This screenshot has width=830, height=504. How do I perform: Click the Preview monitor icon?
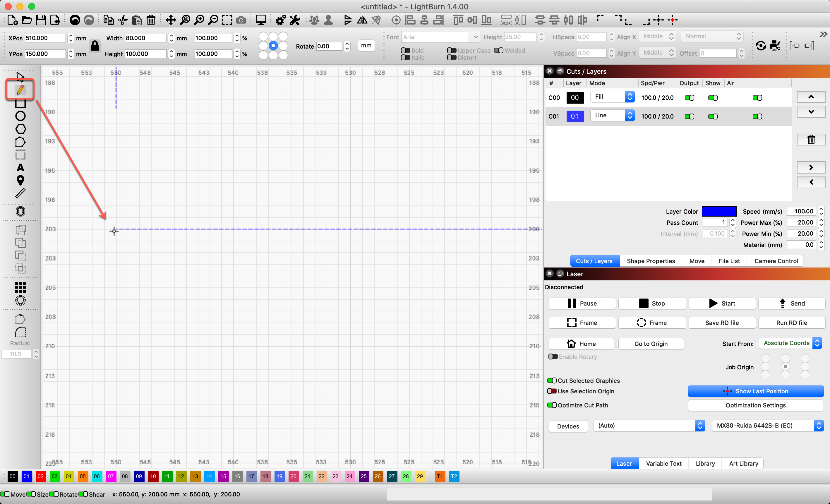coord(261,20)
